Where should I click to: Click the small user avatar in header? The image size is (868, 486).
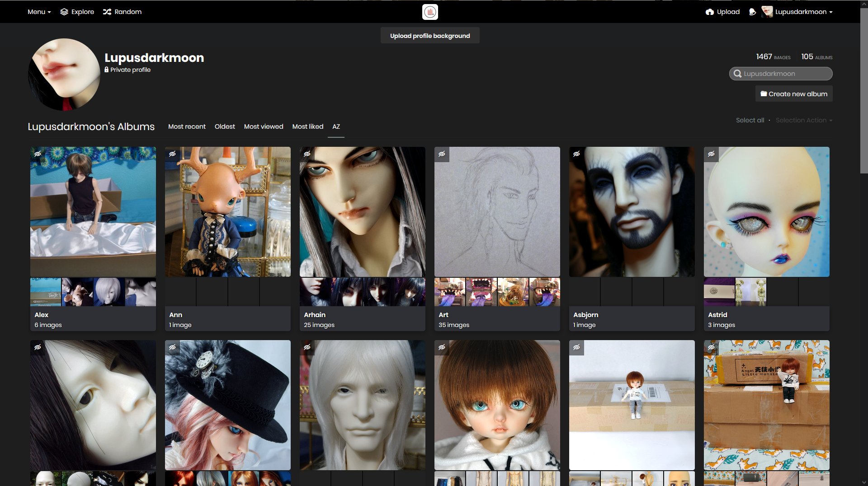pyautogui.click(x=767, y=12)
